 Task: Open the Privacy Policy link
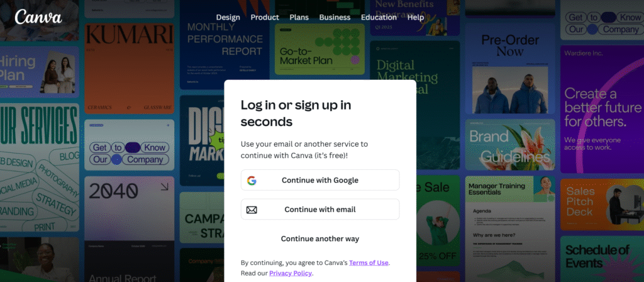[291, 273]
